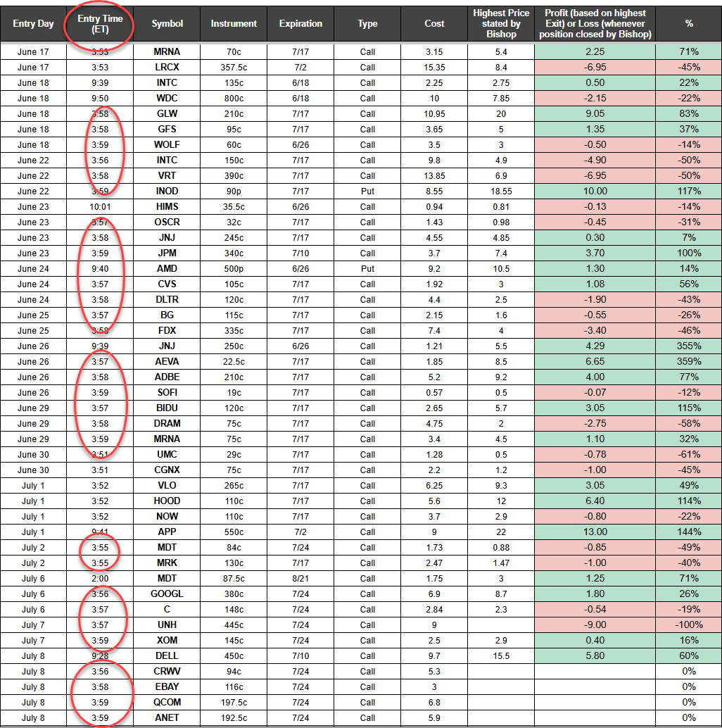Select the DELL symbol cell

click(167, 656)
